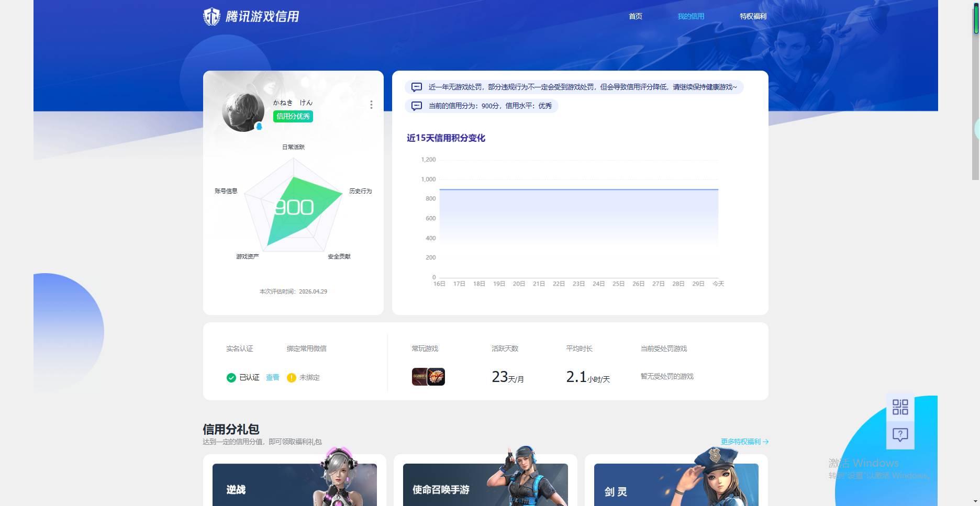Click the 16日 label on the chart axis
Screen dimensions: 980x506
pos(439,284)
